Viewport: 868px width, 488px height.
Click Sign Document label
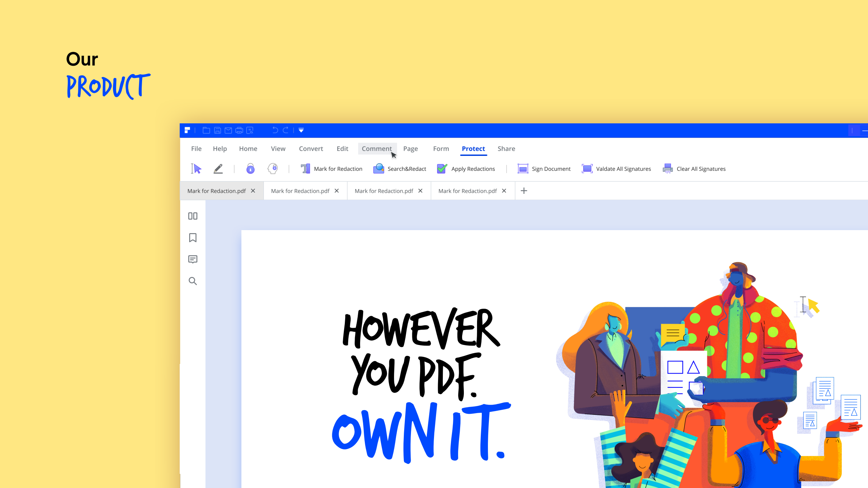tap(551, 169)
